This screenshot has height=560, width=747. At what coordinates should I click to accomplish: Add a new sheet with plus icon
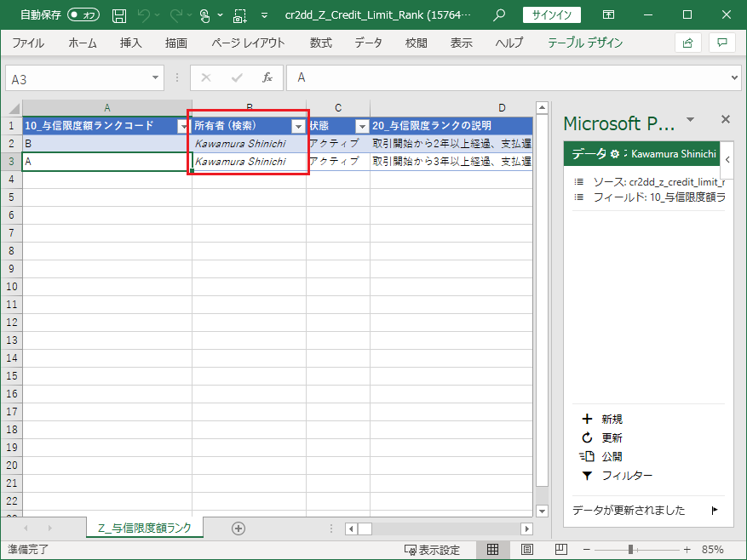238,529
